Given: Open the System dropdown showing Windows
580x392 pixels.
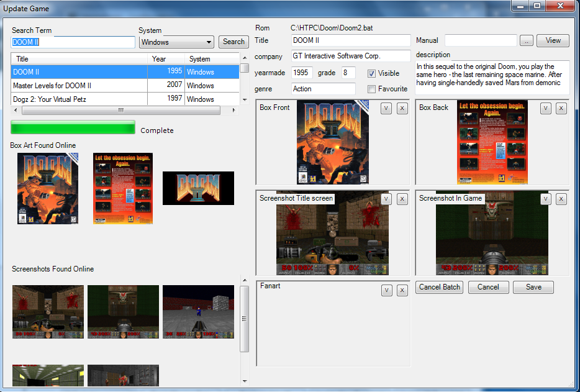Looking at the screenshot, I should pos(176,42).
